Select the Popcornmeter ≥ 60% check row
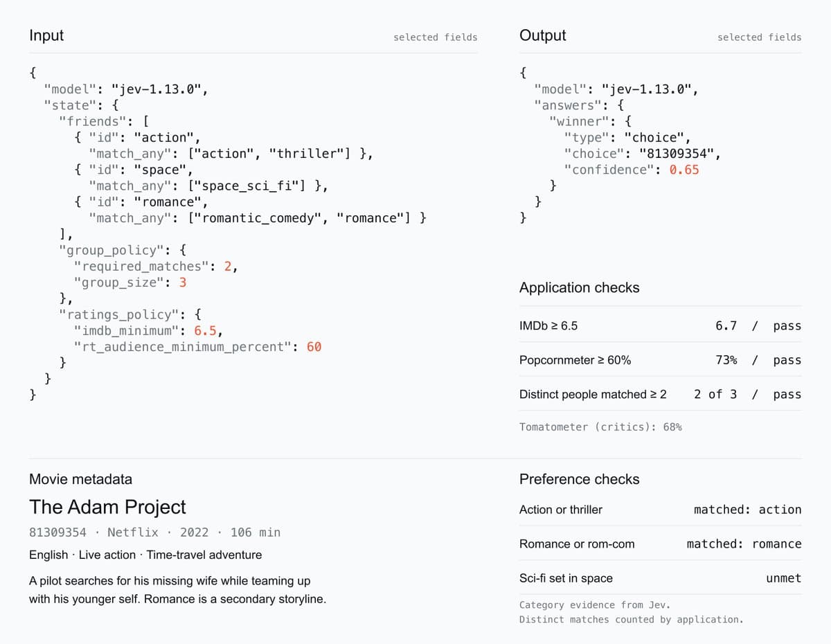This screenshot has width=831, height=644. click(x=661, y=360)
